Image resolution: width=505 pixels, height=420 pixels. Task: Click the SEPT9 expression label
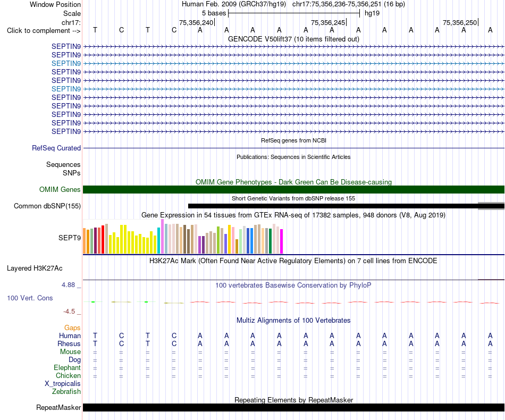(x=69, y=238)
